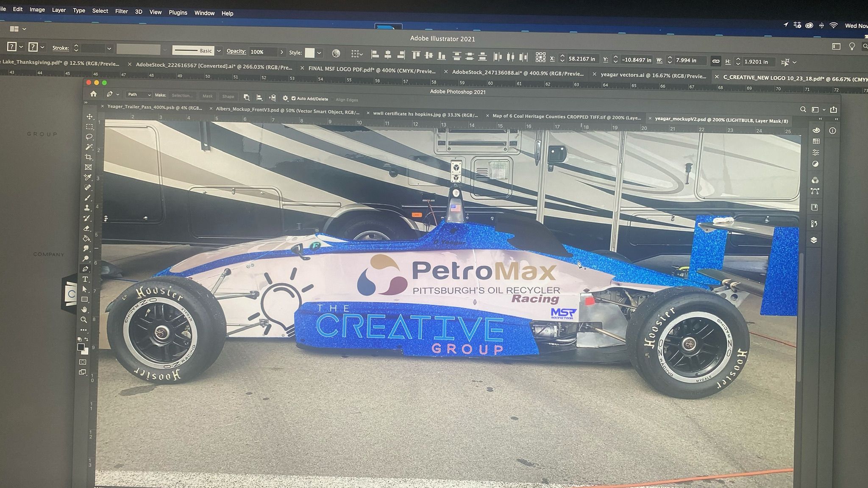Expand the Opacity 100% flyout arrow

(282, 52)
